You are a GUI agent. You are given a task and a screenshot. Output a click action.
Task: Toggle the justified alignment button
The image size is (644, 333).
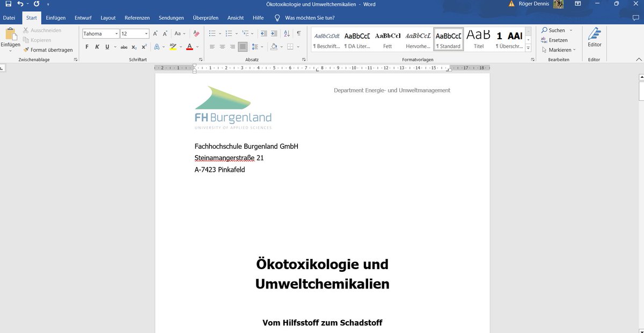[x=243, y=47]
